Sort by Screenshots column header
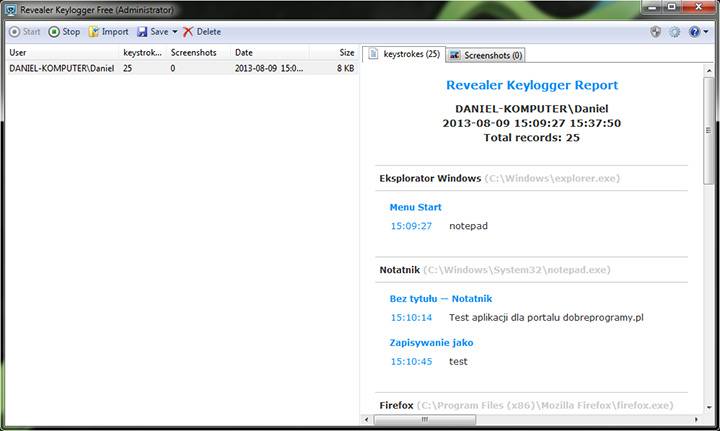 coord(200,52)
